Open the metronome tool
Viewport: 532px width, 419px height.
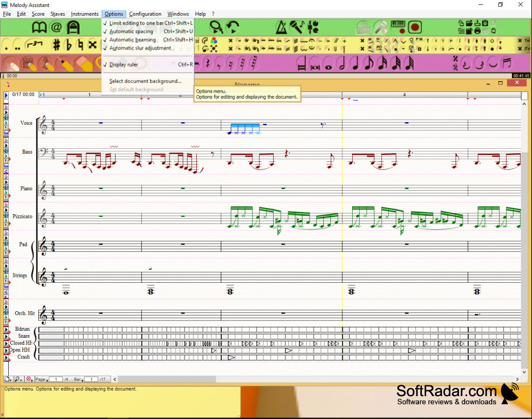pos(281,27)
